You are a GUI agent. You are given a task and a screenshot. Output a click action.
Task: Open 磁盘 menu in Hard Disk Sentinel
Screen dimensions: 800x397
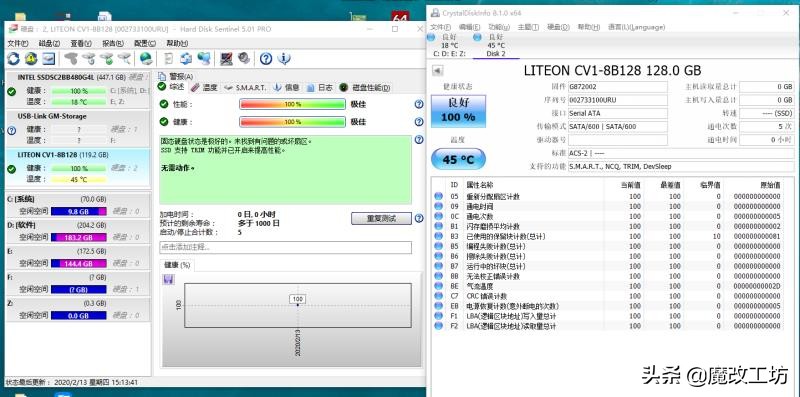point(49,43)
